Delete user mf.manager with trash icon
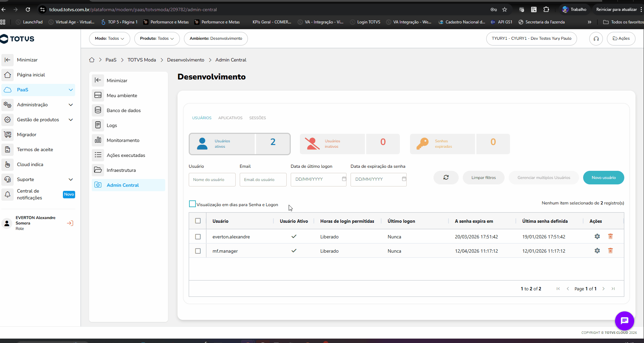Screen dimensions: 644x343 point(610,251)
